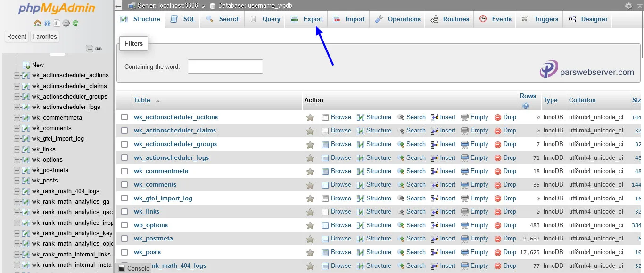The height and width of the screenshot is (273, 644).
Task: Open the Export tab
Action: point(307,19)
